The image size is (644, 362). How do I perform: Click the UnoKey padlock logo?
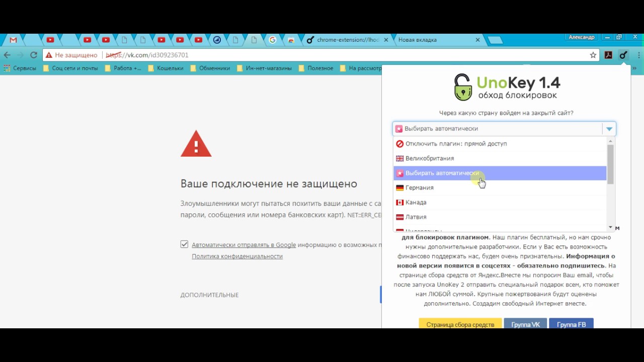coord(463,87)
